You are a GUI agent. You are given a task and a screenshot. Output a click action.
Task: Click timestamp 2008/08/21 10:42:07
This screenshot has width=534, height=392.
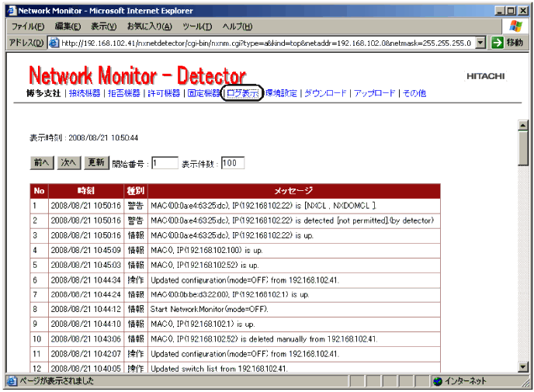click(86, 354)
